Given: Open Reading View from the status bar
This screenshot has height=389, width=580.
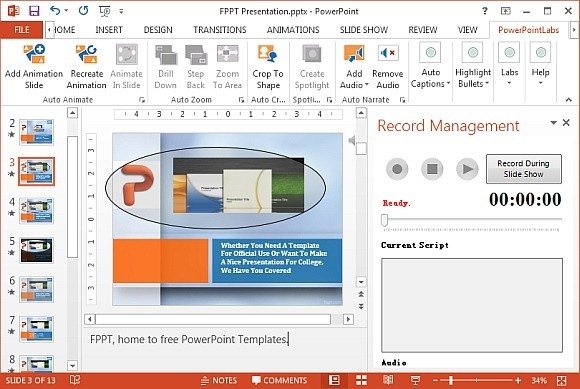Looking at the screenshot, I should [388, 380].
